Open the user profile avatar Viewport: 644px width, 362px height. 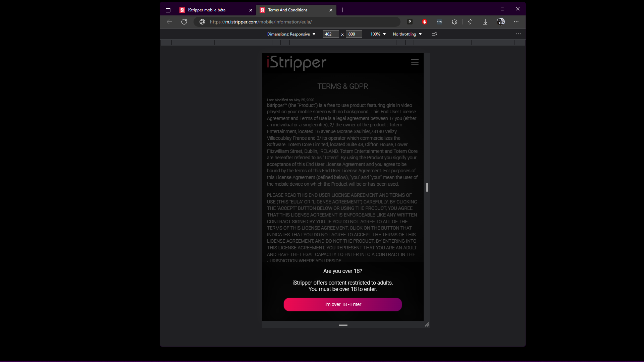tap(501, 22)
